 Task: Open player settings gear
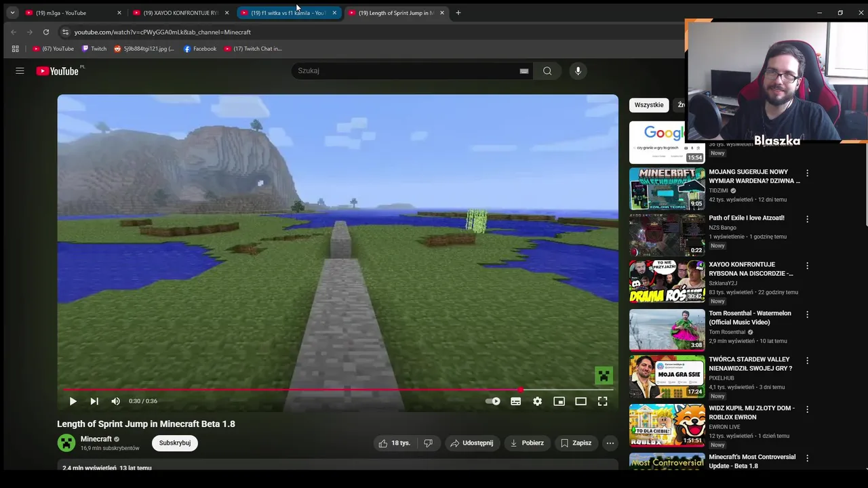[x=537, y=401]
